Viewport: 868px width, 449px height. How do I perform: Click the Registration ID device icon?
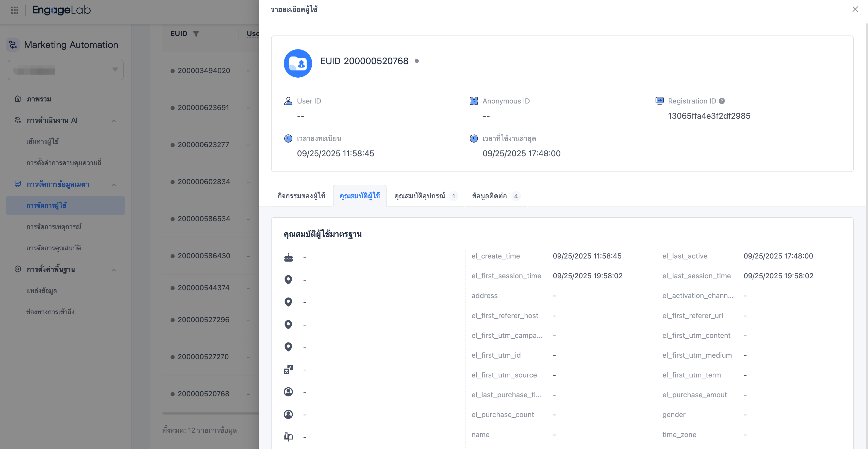(x=659, y=101)
